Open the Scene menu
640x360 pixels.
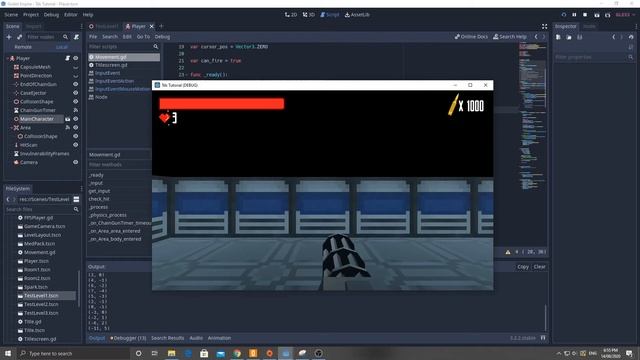pyautogui.click(x=11, y=15)
